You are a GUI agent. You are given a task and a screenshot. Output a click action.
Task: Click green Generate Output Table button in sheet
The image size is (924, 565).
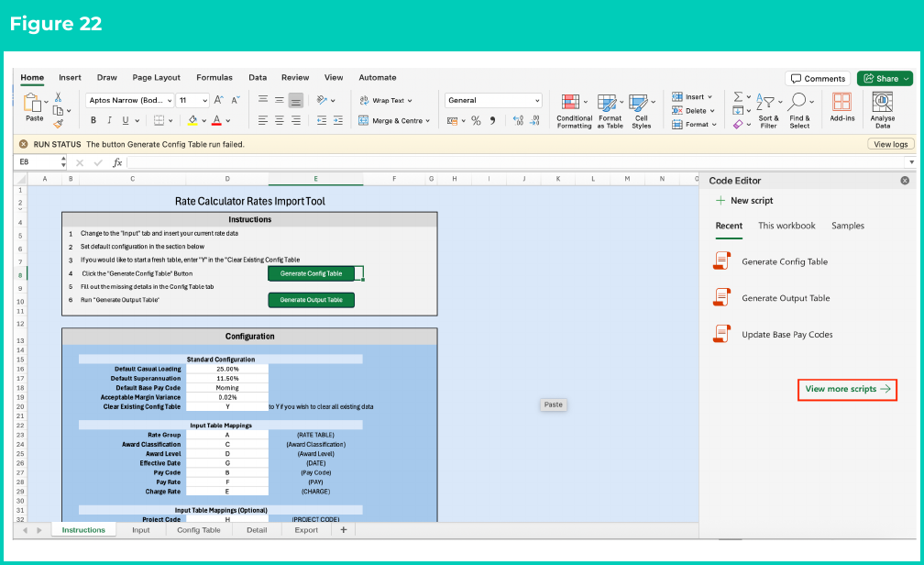[x=311, y=300]
